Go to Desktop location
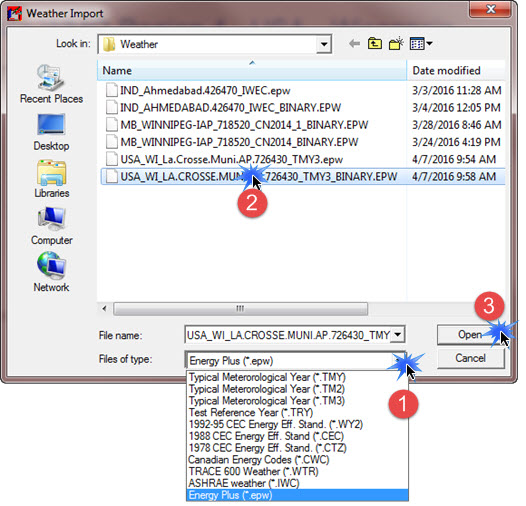This screenshot has height=506, width=526. [x=51, y=133]
